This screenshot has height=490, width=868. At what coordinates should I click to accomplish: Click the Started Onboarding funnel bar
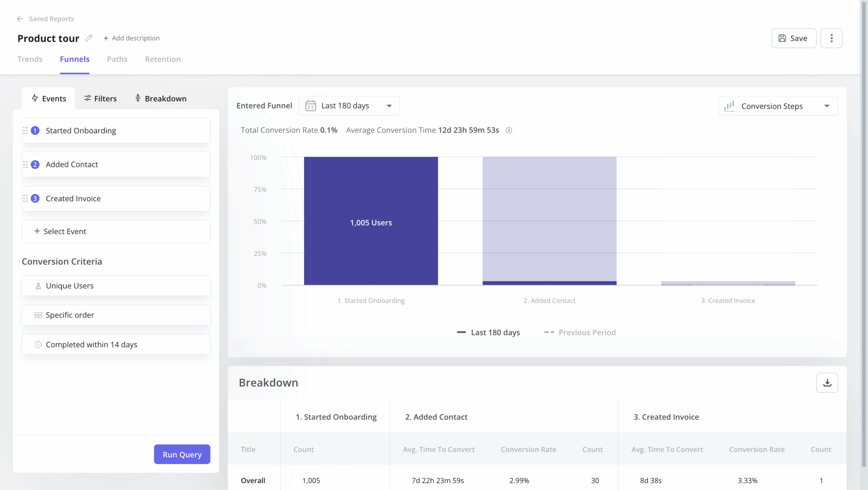[371, 222]
